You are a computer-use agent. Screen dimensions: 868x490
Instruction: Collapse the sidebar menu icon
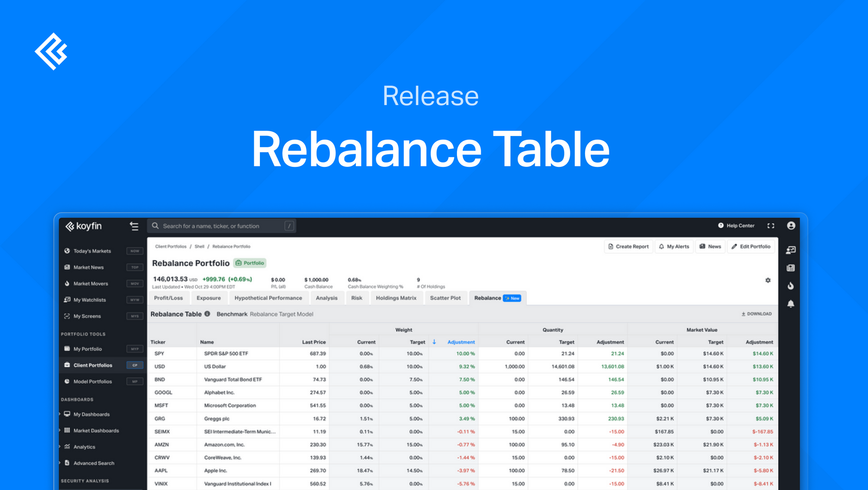pos(134,226)
